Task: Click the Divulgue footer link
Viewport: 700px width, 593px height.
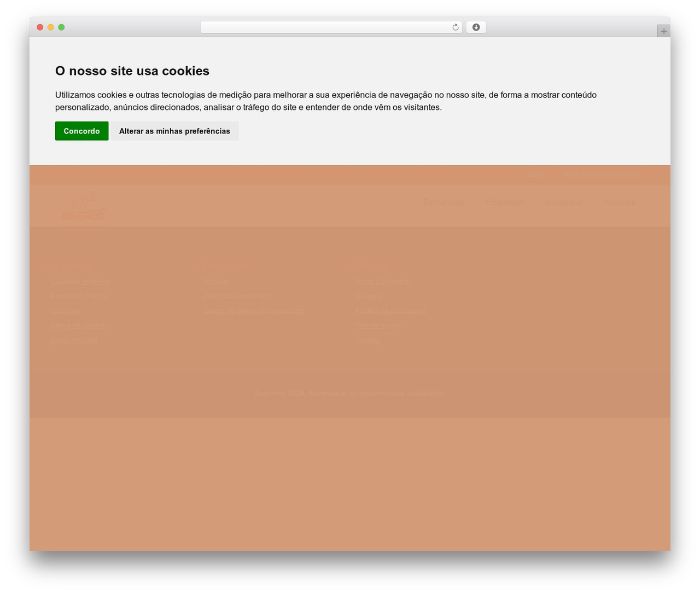Action: [369, 296]
